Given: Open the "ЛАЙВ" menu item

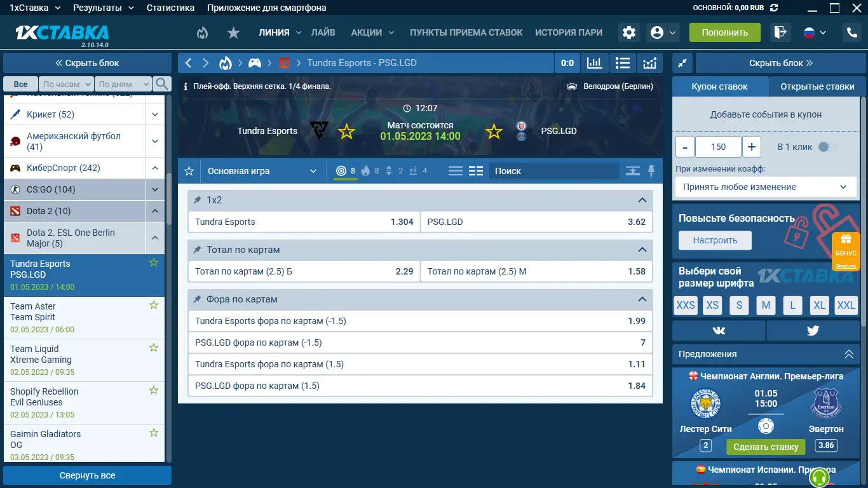Looking at the screenshot, I should [323, 32].
